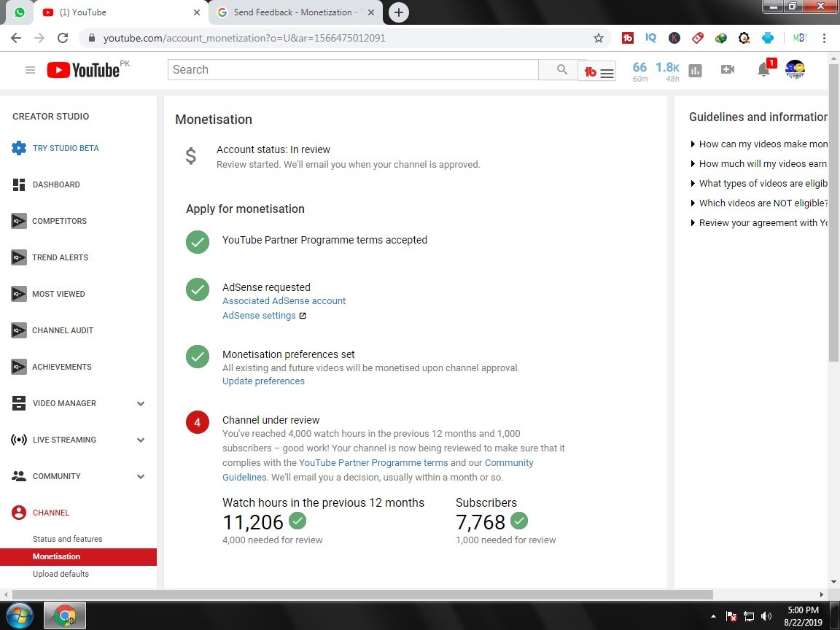Expand 'How can my videos make money'
Viewport: 840px width, 630px height.
[x=758, y=144]
